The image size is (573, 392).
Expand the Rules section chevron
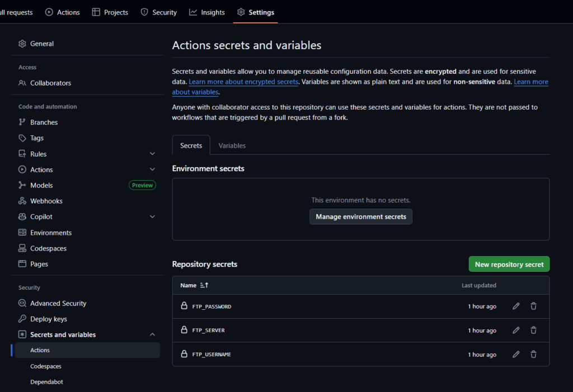tap(152, 154)
